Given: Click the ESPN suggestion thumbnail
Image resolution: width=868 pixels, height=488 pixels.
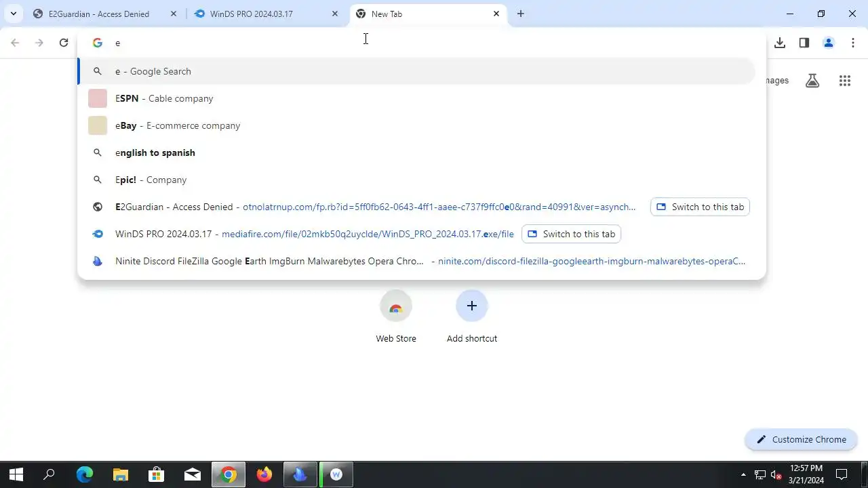Looking at the screenshot, I should click(98, 98).
